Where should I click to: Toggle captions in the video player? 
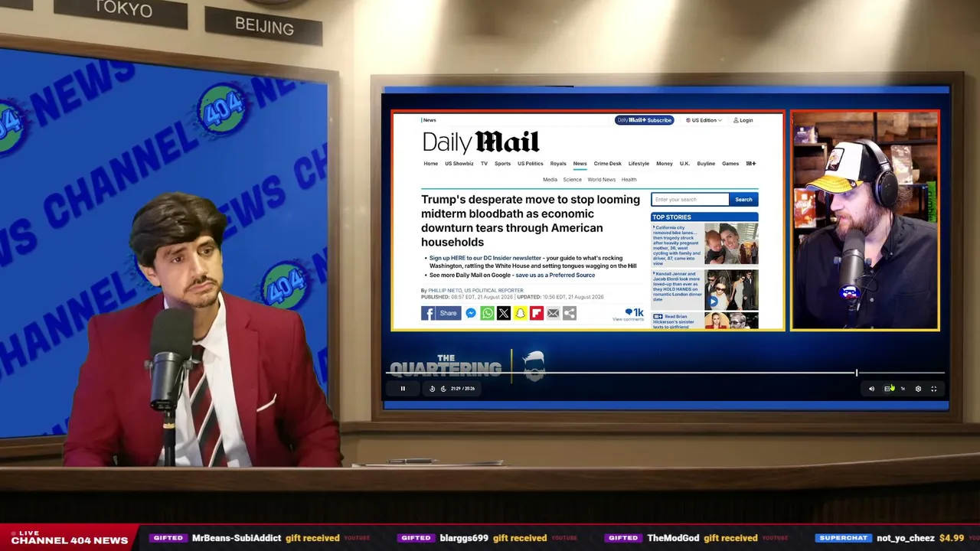coord(887,389)
